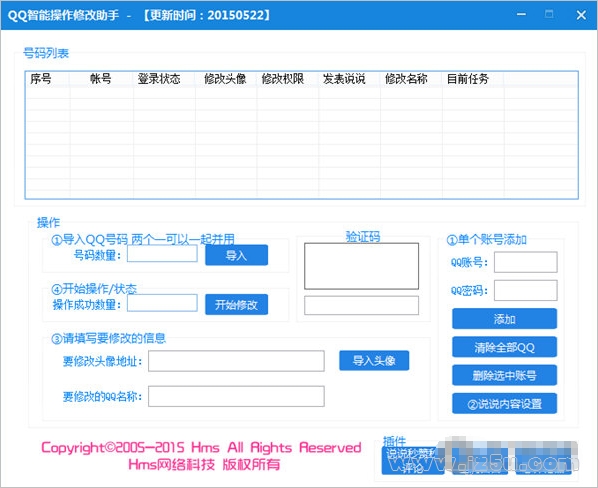Screen dimensions: 598x488
Task: Focus the QQ账号 input field
Action: pos(526,262)
